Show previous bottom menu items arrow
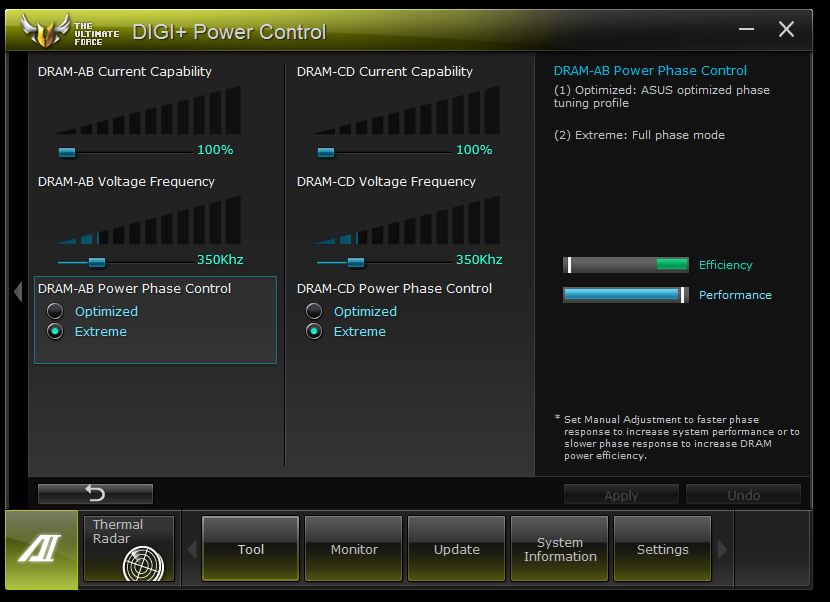Image resolution: width=830 pixels, height=602 pixels. pyautogui.click(x=192, y=549)
